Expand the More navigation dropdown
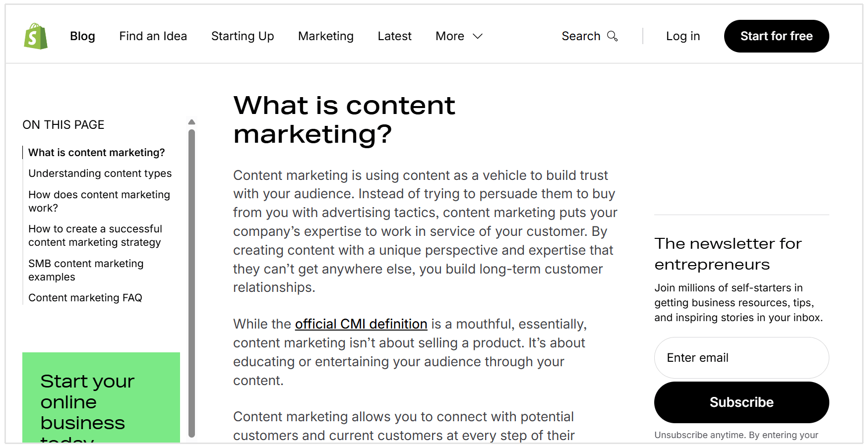The image size is (868, 446). click(449, 36)
